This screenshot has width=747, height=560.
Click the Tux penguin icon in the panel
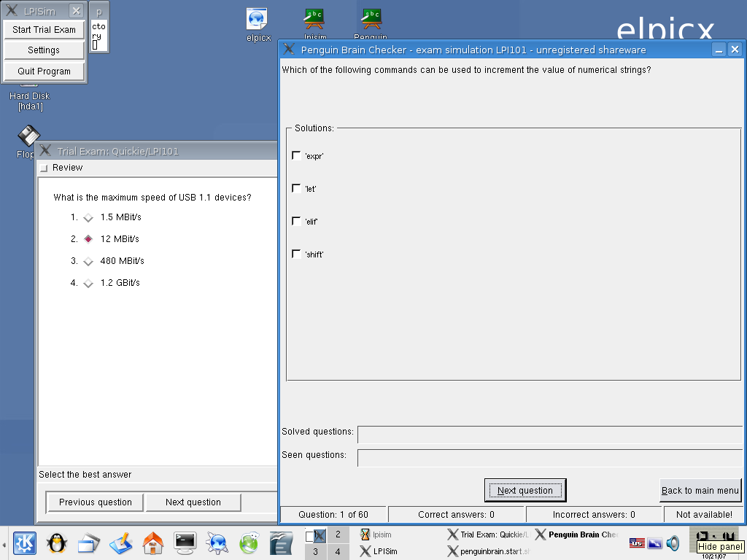point(57,543)
